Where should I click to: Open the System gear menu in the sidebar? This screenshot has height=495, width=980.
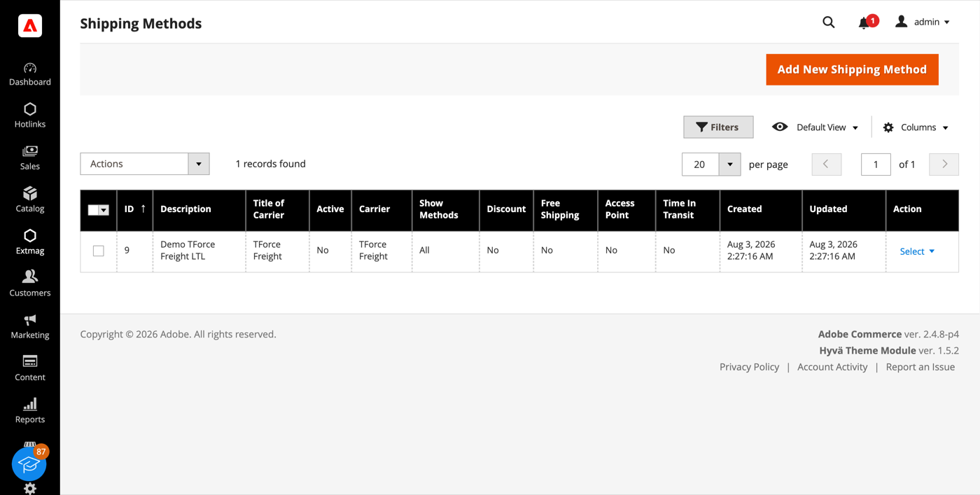[30, 489]
